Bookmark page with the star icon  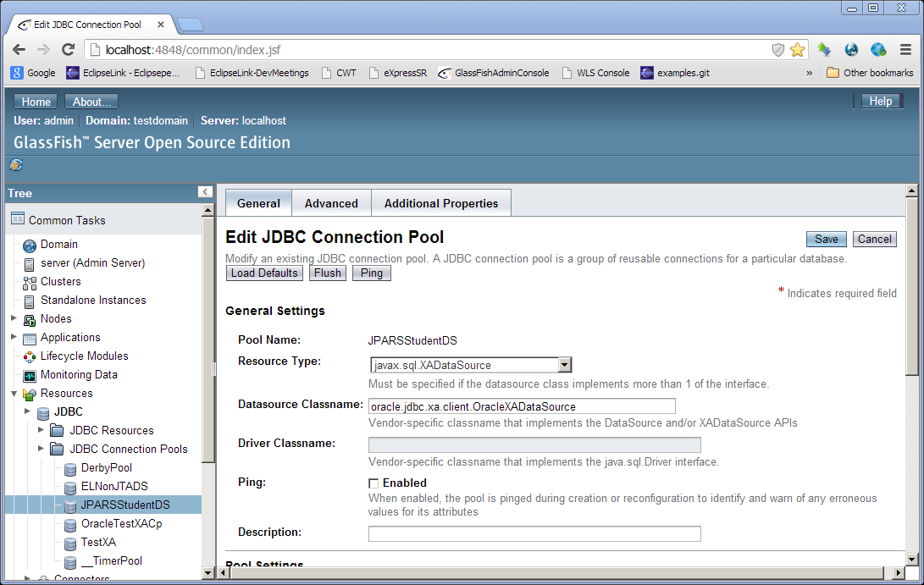coord(797,49)
